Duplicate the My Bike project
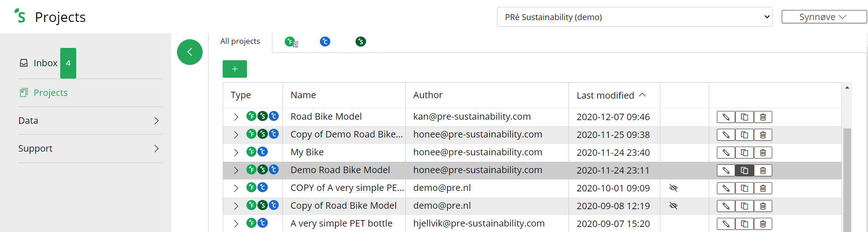The height and width of the screenshot is (232, 868). click(744, 153)
